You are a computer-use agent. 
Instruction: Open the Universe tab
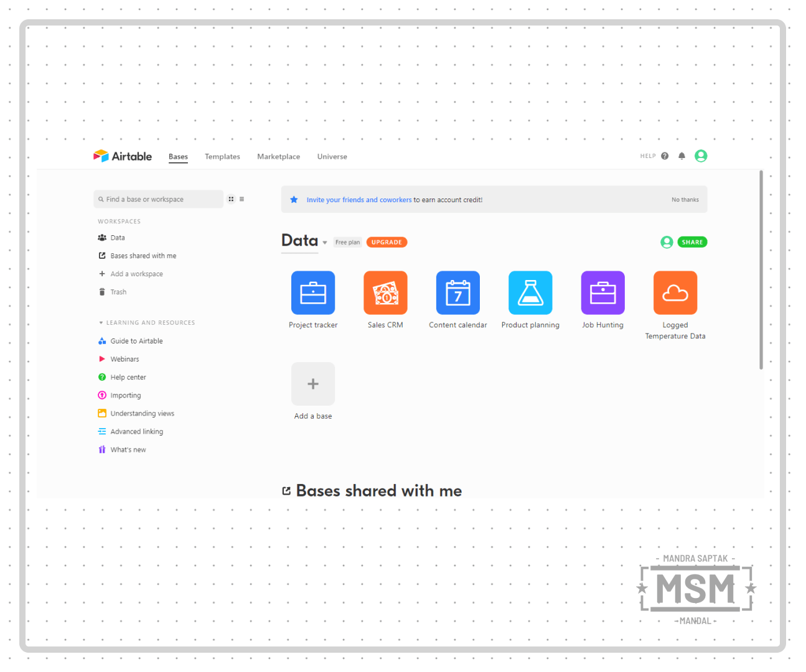tap(332, 157)
